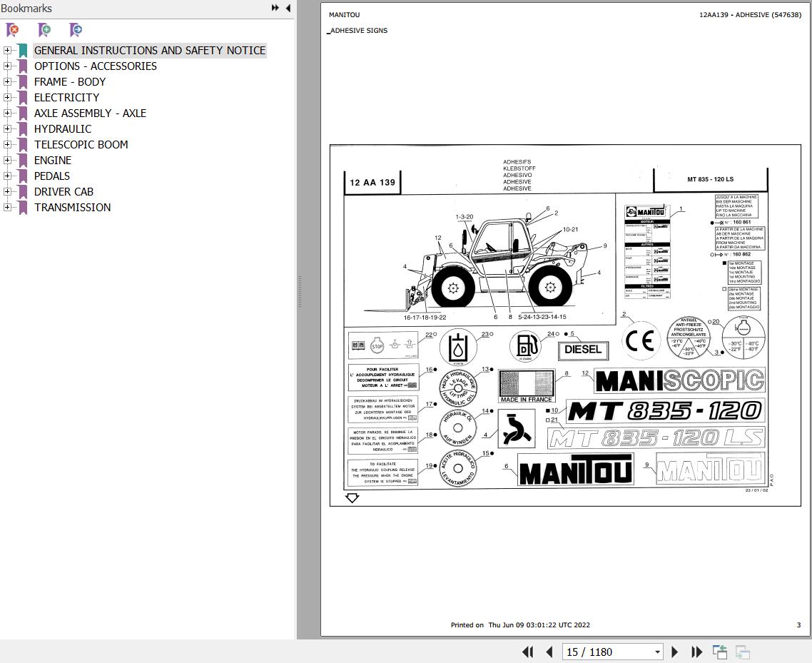The image size is (812, 663).
Task: Click the Printed on date footer text
Action: click(520, 624)
